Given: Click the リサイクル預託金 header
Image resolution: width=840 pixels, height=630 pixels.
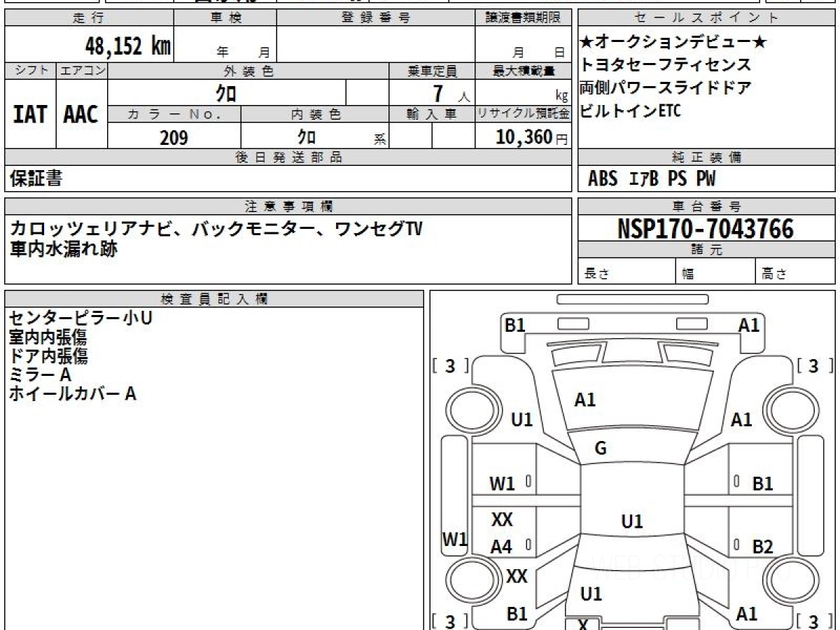Looking at the screenshot, I should tap(523, 114).
